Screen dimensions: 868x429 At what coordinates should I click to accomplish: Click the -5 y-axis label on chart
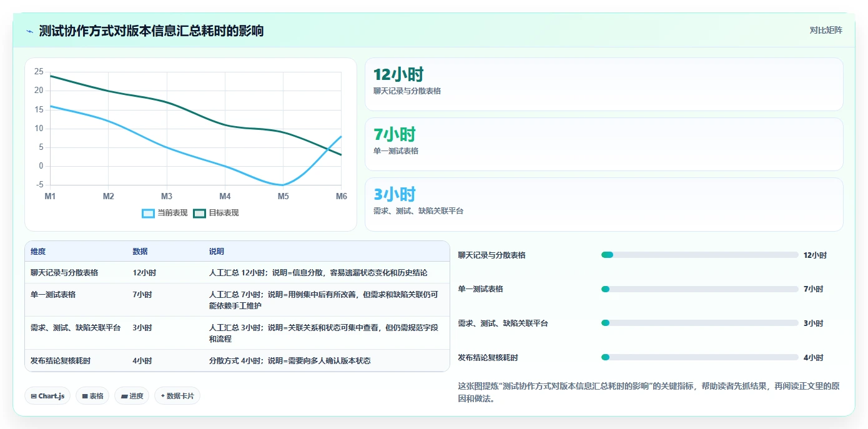(40, 185)
